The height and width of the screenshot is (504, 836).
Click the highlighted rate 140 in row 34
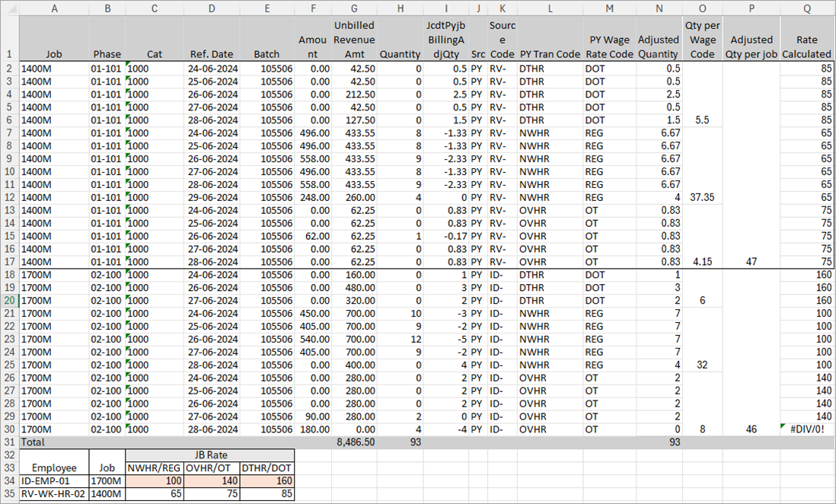[212, 480]
